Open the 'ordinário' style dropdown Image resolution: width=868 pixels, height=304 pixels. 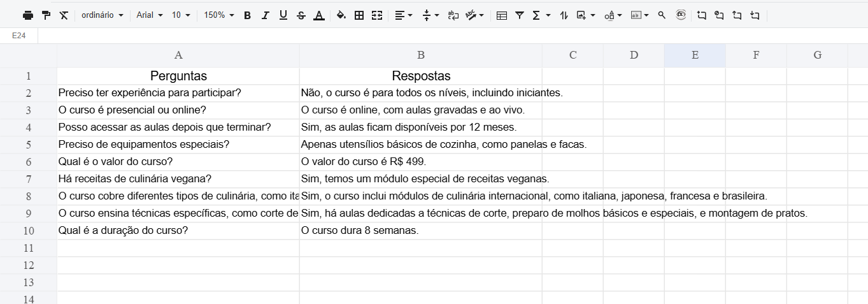point(103,15)
